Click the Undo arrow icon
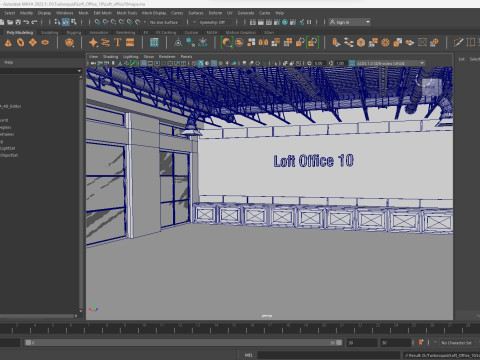The height and width of the screenshot is (360, 480). [26, 22]
